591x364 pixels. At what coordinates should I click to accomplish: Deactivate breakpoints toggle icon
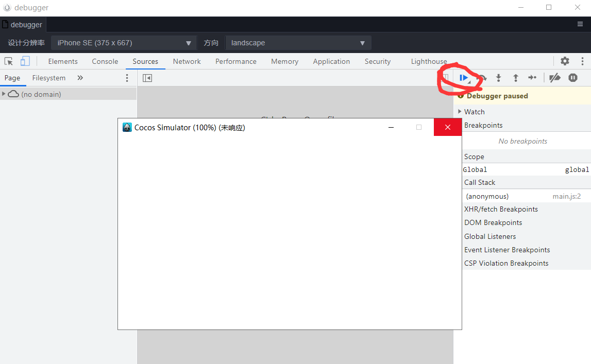click(x=555, y=78)
